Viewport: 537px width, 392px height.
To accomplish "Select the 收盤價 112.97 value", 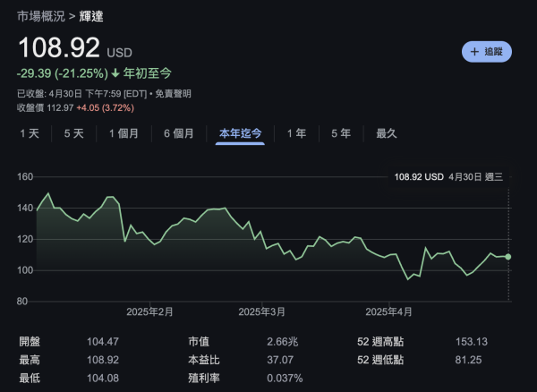I will (x=46, y=108).
